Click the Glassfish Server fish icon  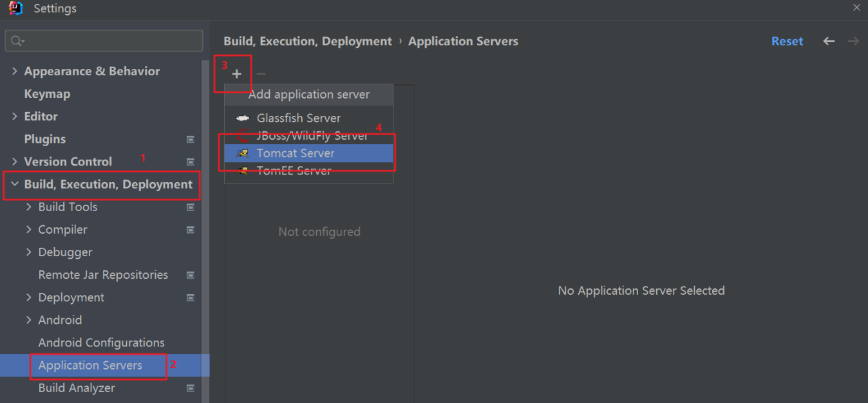tap(243, 118)
